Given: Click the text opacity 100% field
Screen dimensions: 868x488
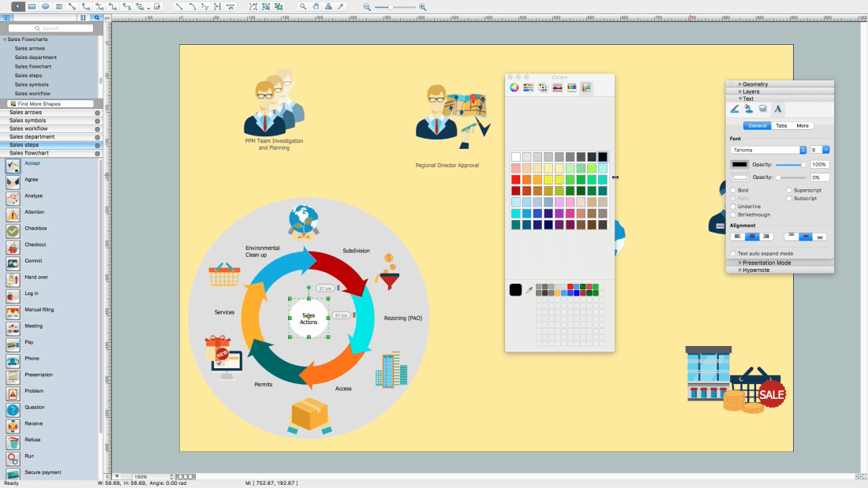Looking at the screenshot, I should point(819,164).
